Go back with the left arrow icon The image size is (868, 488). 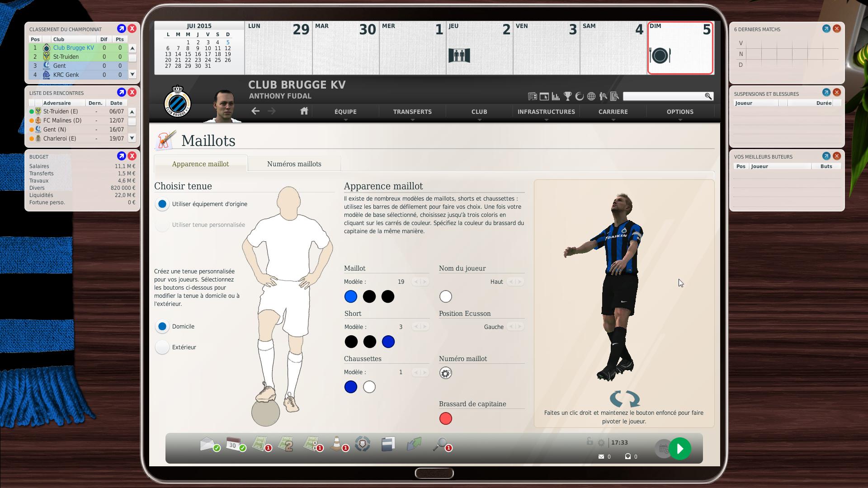pyautogui.click(x=255, y=111)
